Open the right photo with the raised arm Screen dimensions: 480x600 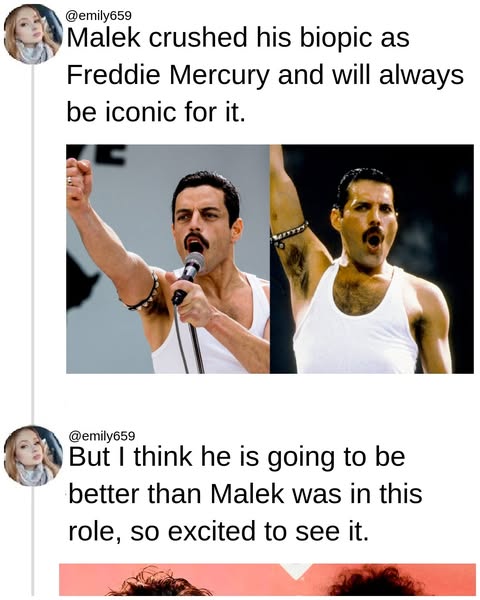pyautogui.click(x=372, y=259)
